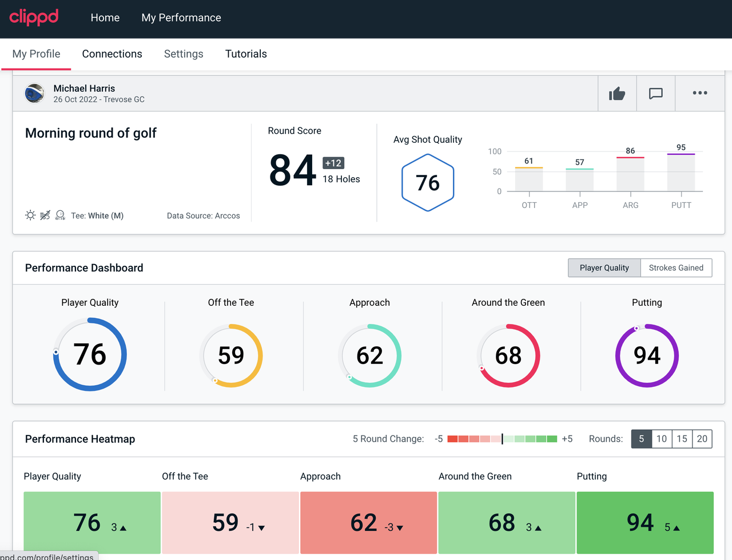Set heatmap rounds to 5

642,439
